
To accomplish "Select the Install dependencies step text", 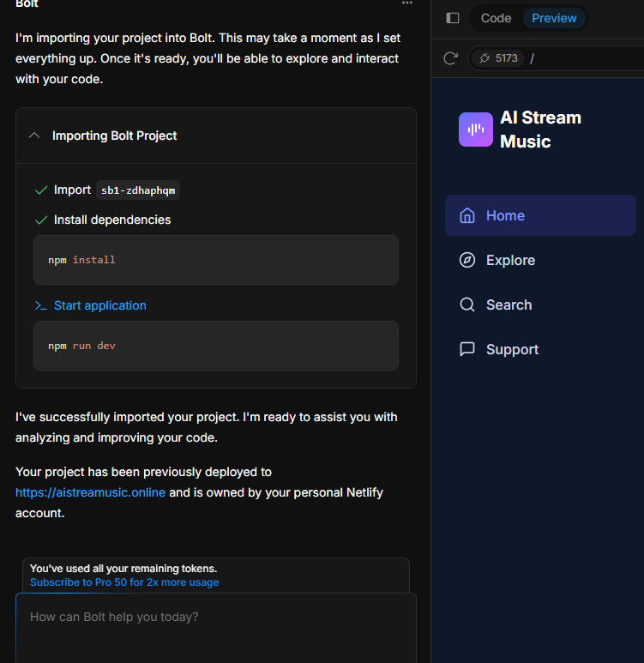I will pyautogui.click(x=112, y=220).
